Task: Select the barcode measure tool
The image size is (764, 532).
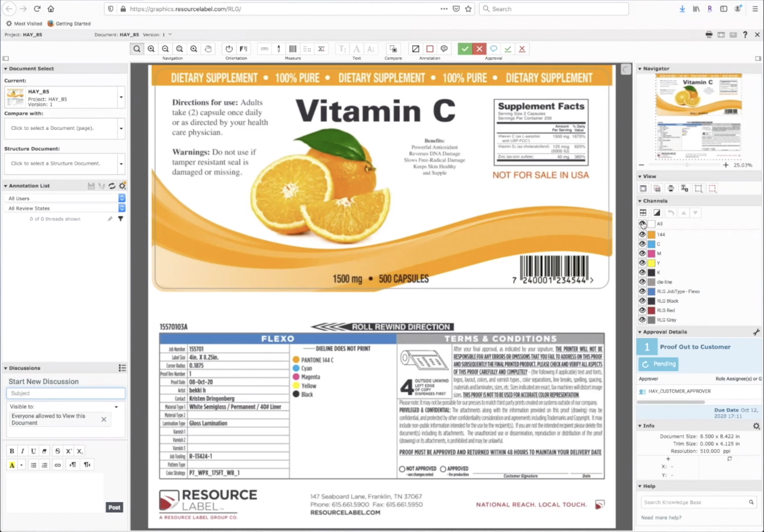Action: pos(293,49)
